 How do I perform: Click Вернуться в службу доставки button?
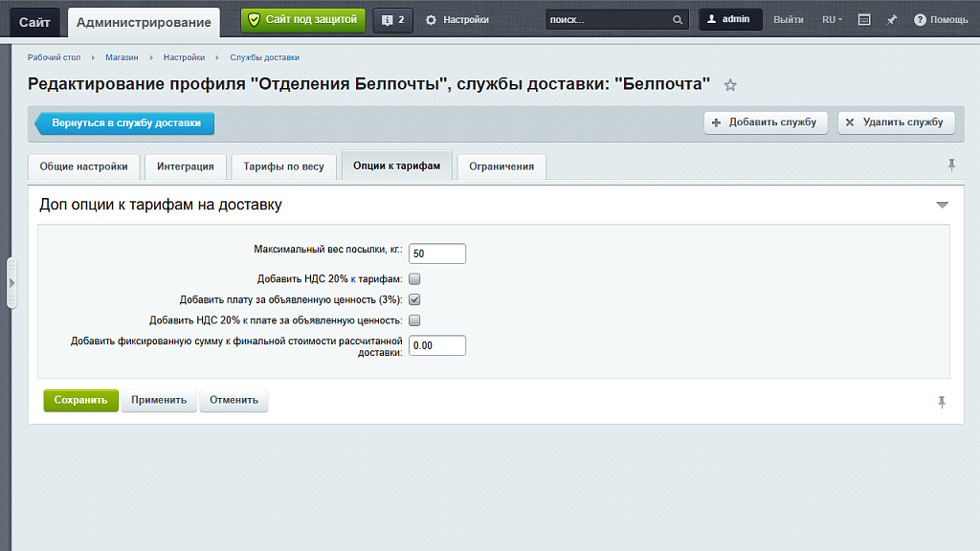click(125, 123)
